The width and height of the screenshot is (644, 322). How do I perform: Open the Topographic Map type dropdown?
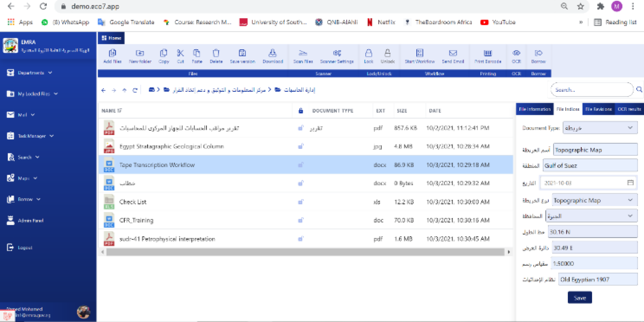click(x=595, y=200)
